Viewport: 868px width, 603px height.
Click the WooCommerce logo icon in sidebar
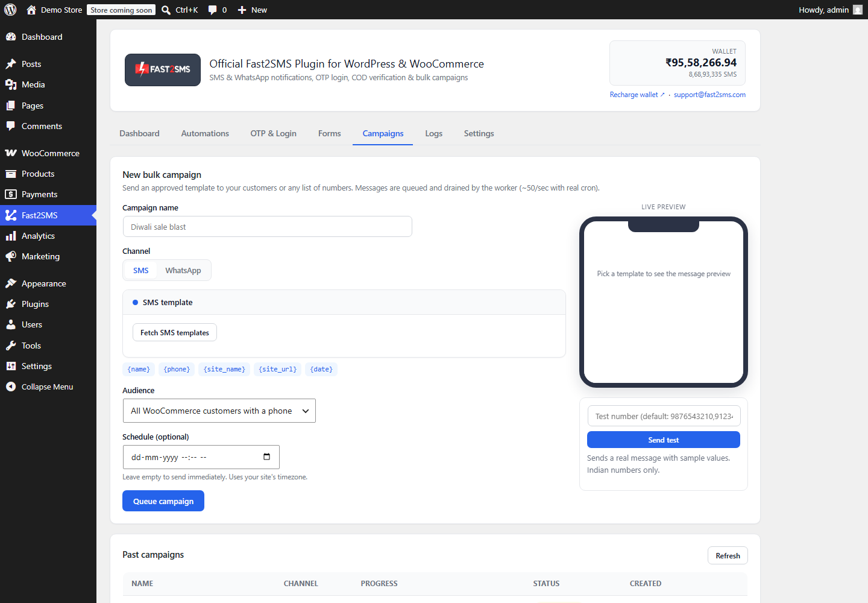11,153
